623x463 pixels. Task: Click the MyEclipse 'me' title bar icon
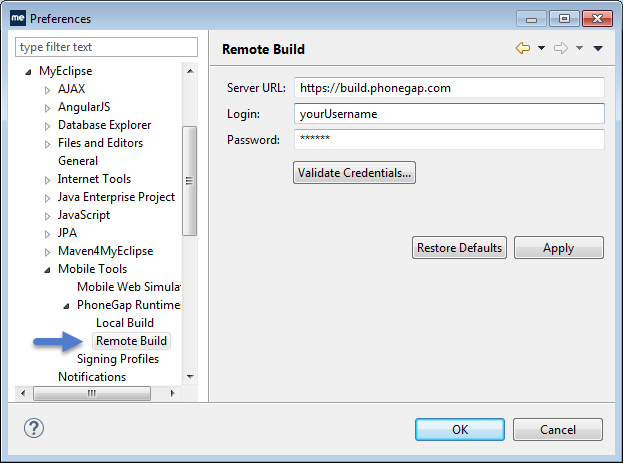pos(18,18)
